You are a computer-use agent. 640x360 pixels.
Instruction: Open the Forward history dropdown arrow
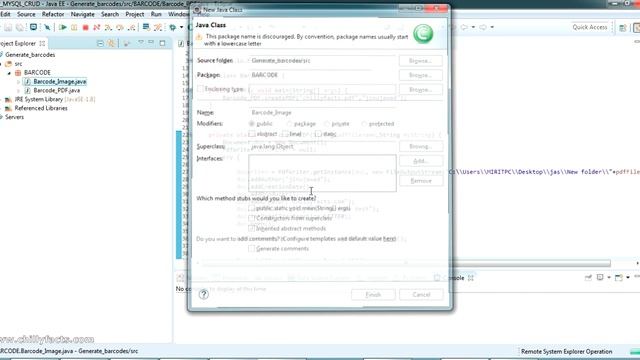492,27
